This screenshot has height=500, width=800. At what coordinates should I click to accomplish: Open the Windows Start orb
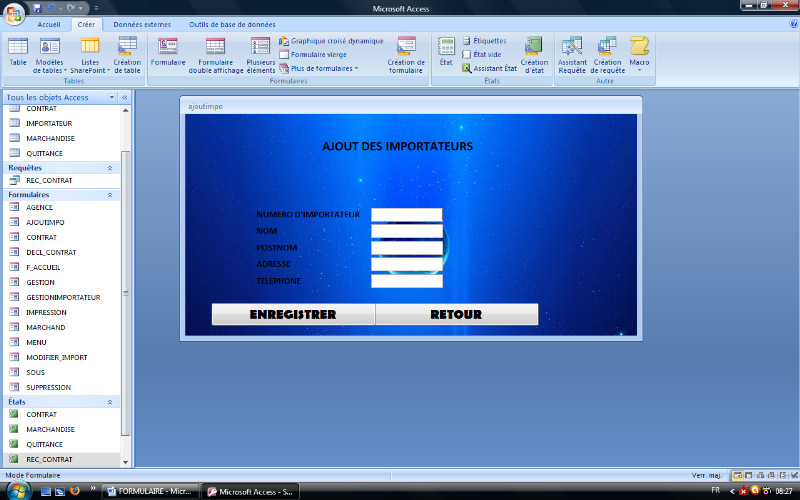click(x=18, y=492)
